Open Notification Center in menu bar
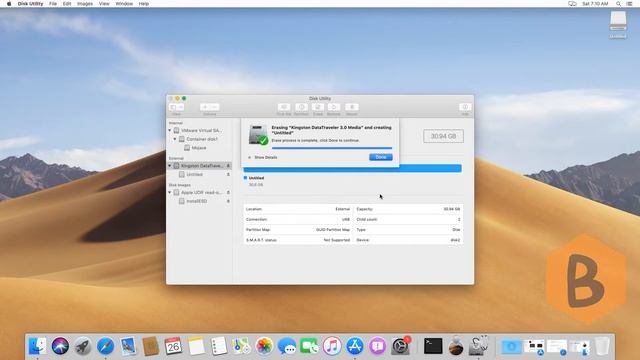This screenshot has width=640, height=360. (x=629, y=4)
